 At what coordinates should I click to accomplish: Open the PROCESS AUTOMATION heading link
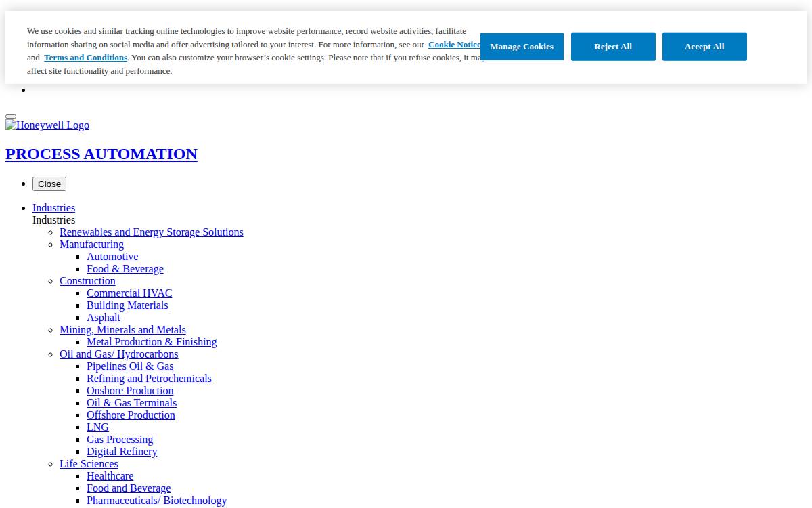click(x=101, y=154)
